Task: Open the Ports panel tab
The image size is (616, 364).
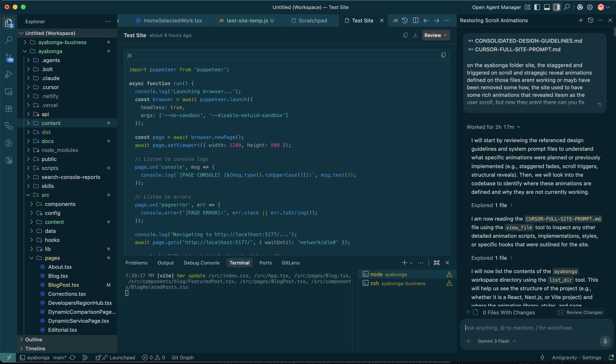Action: tap(266, 263)
